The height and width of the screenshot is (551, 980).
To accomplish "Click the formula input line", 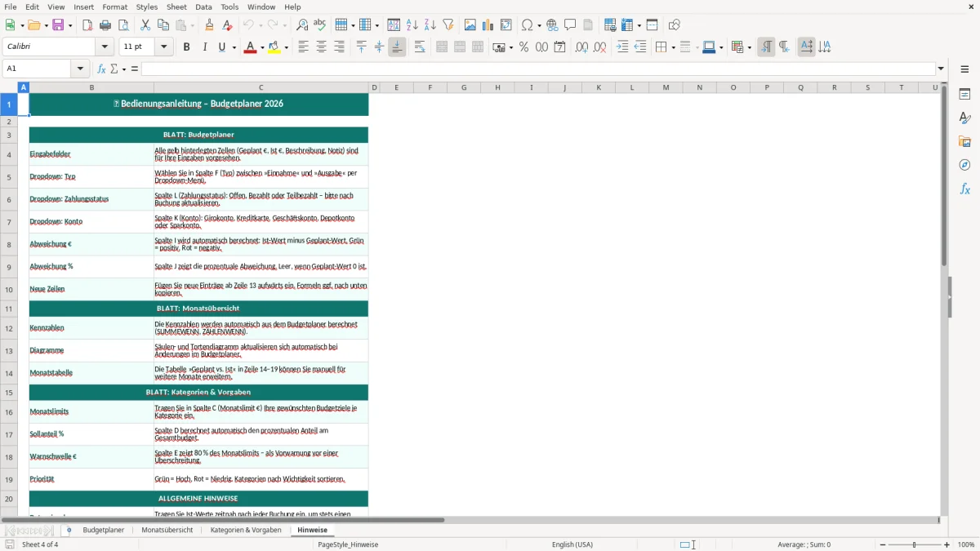I will click(538, 69).
